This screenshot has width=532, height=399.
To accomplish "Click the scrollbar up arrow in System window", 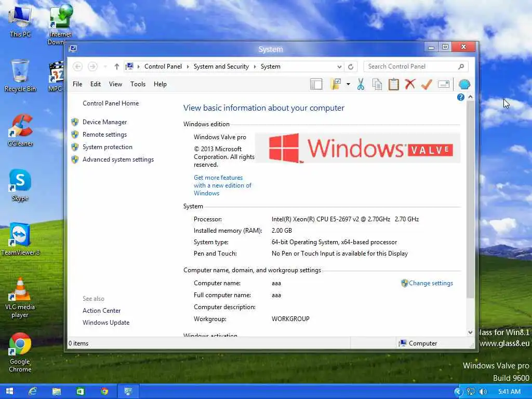I will (x=470, y=97).
